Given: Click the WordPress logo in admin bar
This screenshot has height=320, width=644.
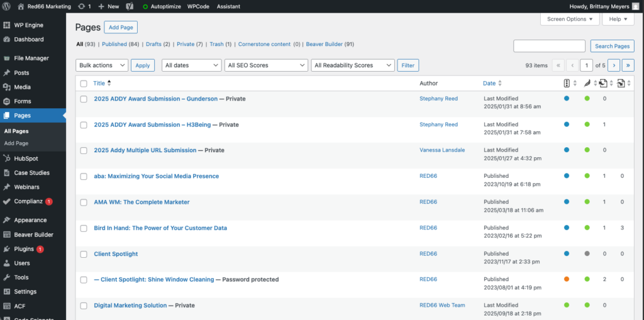Looking at the screenshot, I should click(x=8, y=6).
